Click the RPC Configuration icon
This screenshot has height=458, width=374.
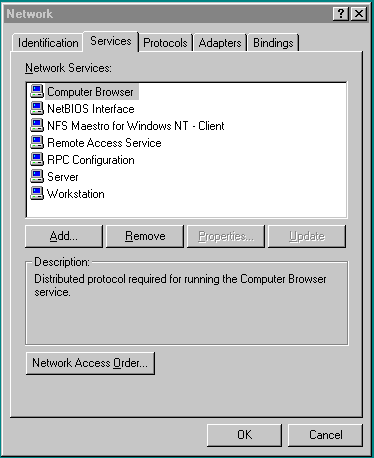pyautogui.click(x=37, y=159)
